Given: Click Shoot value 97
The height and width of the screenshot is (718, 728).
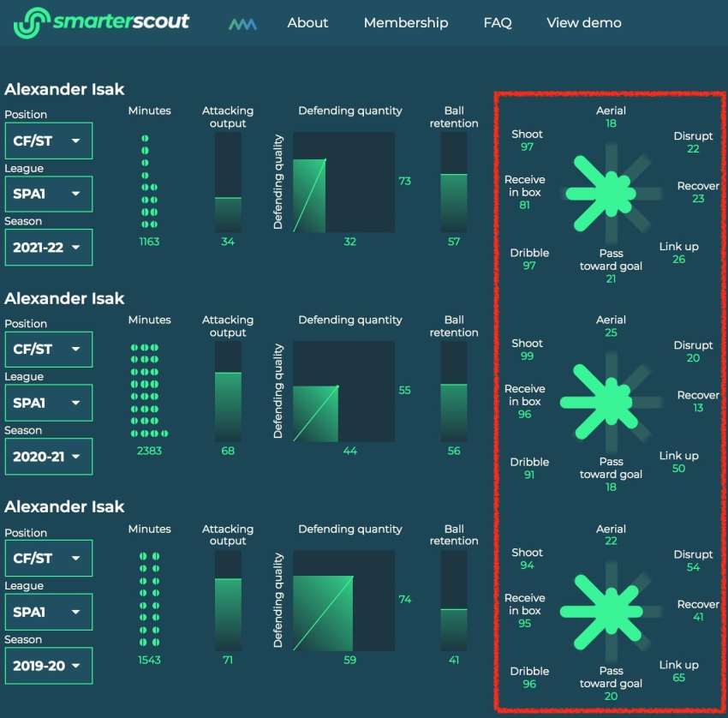Looking at the screenshot, I should click(527, 147).
